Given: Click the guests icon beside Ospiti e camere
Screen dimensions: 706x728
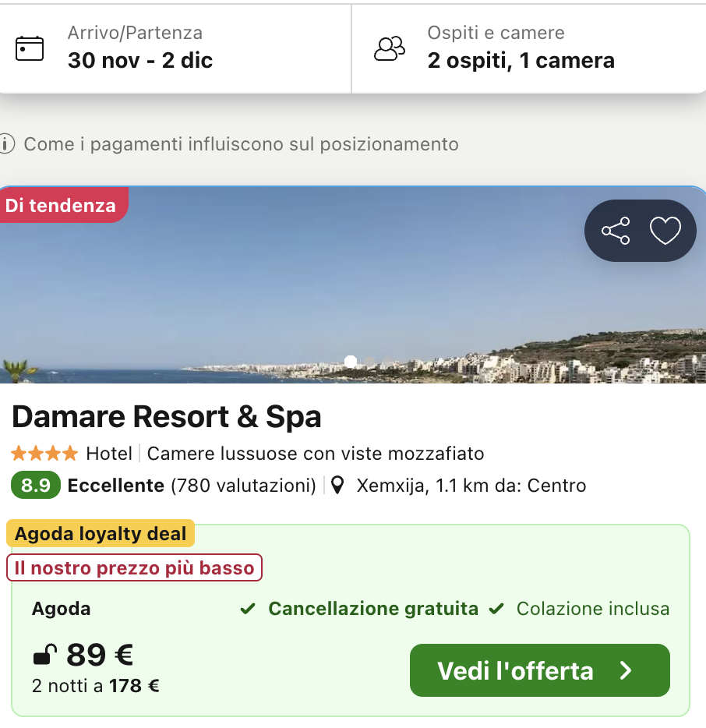Looking at the screenshot, I should 390,48.
